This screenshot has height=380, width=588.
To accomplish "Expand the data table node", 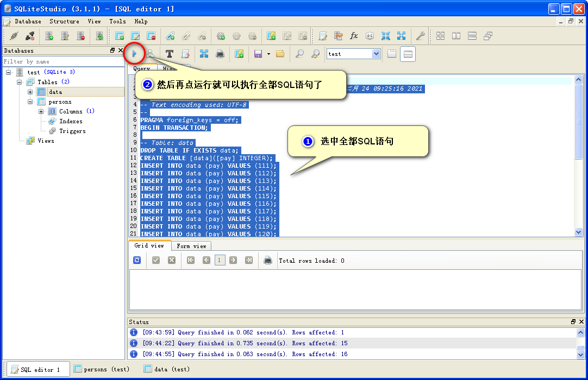I will coord(30,92).
